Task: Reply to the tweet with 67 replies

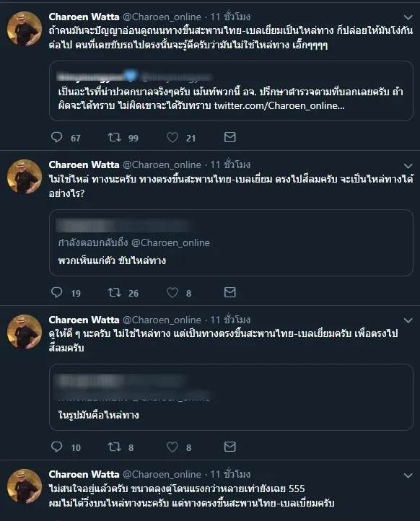Action: click(x=57, y=137)
